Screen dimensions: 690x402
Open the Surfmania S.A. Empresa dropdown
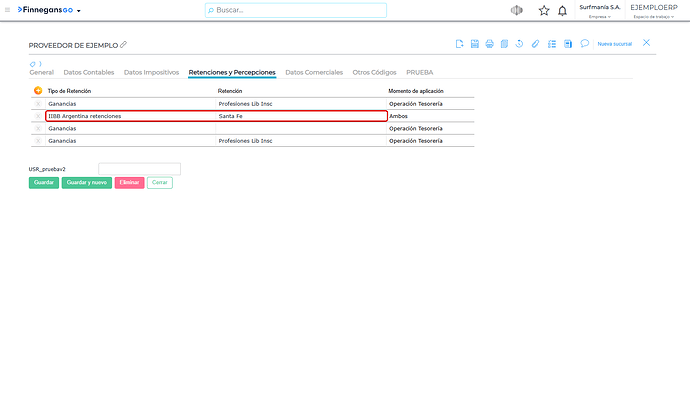(600, 11)
